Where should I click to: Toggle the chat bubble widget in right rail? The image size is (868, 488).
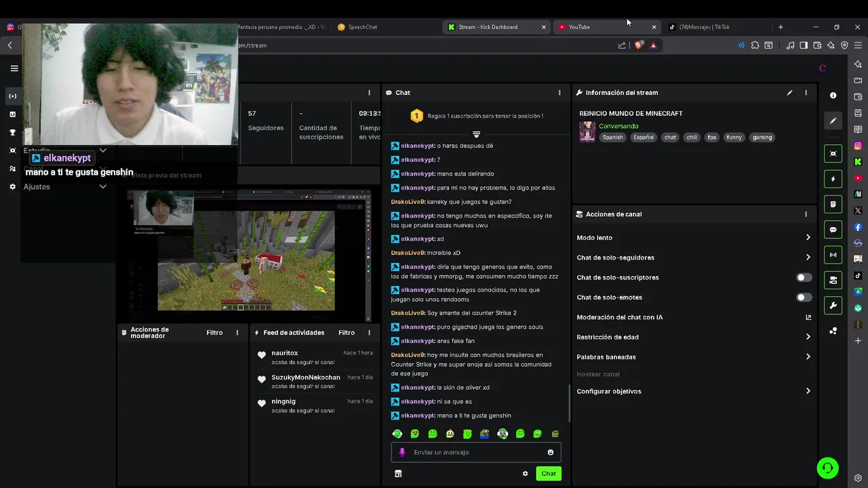point(833,230)
